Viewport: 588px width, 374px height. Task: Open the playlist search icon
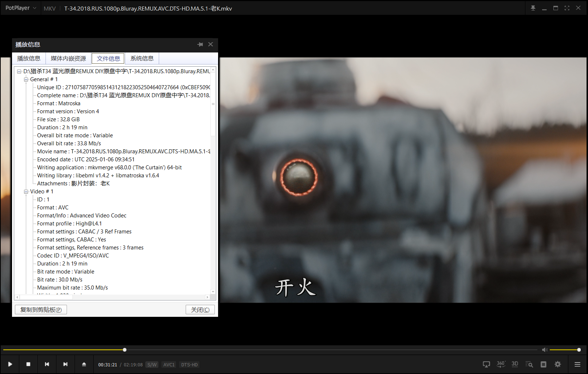click(x=529, y=364)
